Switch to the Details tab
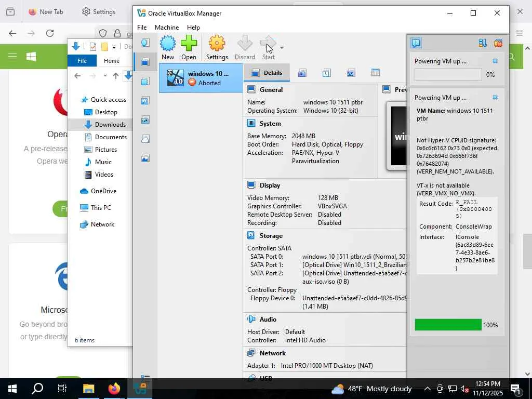532x399 pixels. click(267, 73)
